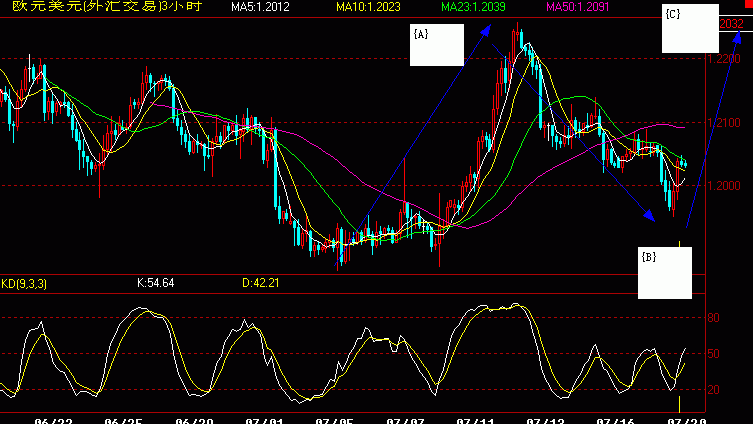Click the 07/05 date axis label

[x=334, y=421]
